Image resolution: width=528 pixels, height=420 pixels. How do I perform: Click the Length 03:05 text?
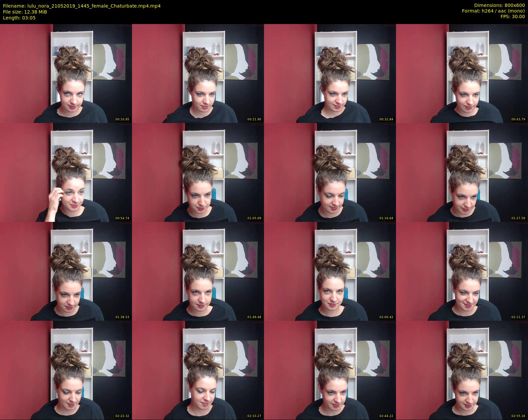[19, 18]
